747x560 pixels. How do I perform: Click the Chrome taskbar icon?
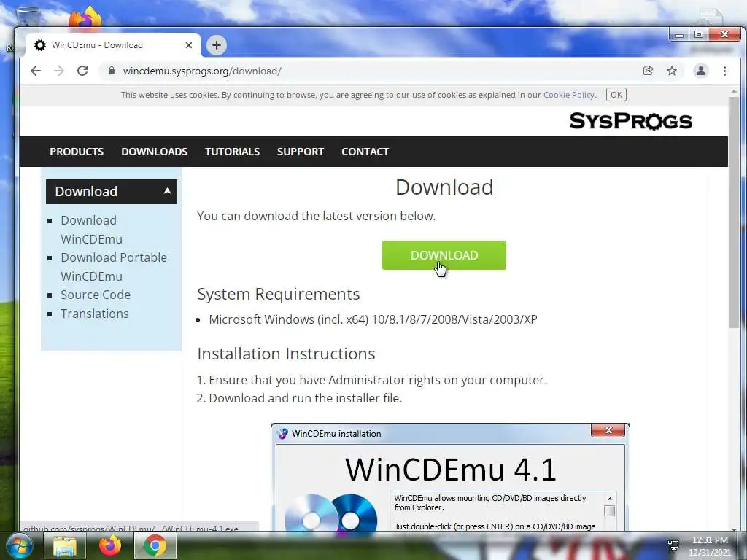(x=155, y=546)
